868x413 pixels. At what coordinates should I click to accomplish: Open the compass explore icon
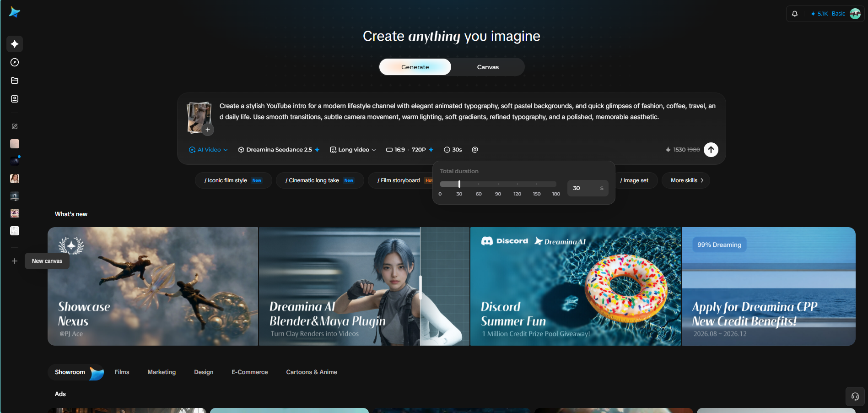[15, 62]
